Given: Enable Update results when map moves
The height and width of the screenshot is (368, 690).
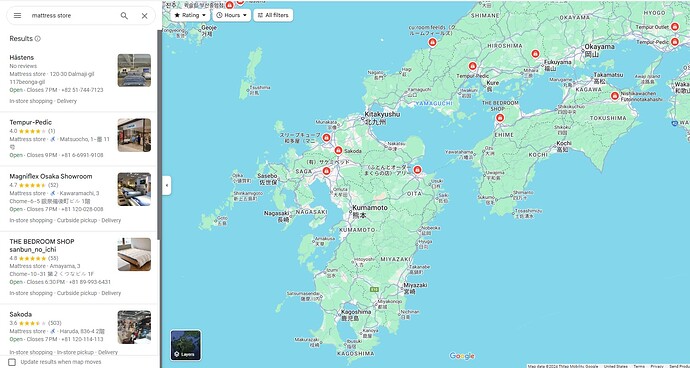Looking at the screenshot, I should [x=12, y=362].
